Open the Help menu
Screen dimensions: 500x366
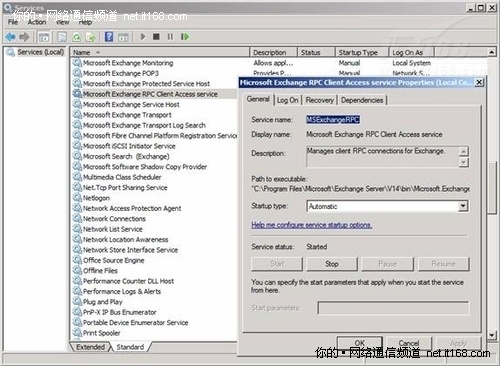click(85, 22)
